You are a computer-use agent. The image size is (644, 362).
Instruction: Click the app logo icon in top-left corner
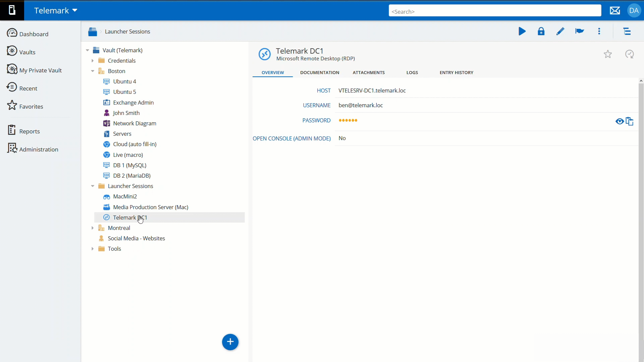12,10
